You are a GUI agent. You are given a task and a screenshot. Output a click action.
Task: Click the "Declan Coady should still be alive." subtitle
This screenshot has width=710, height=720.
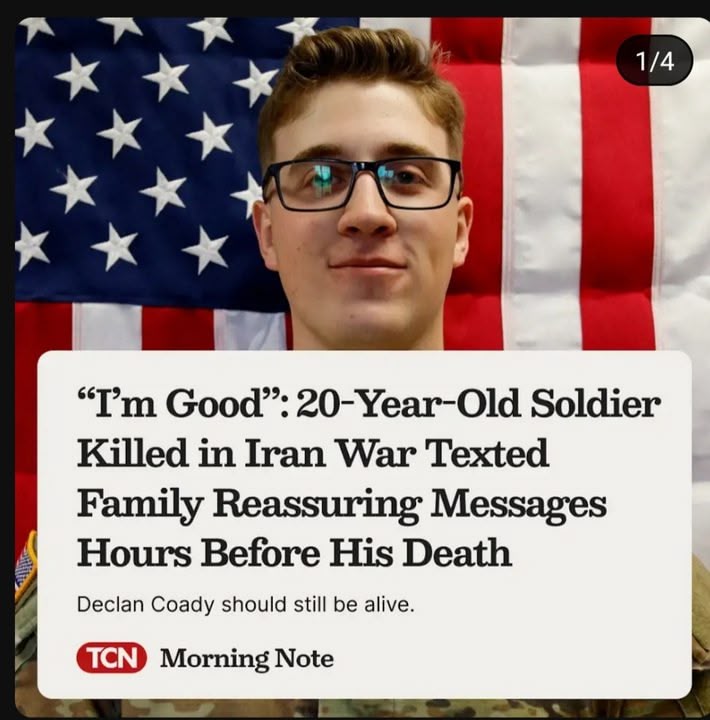click(x=245, y=604)
